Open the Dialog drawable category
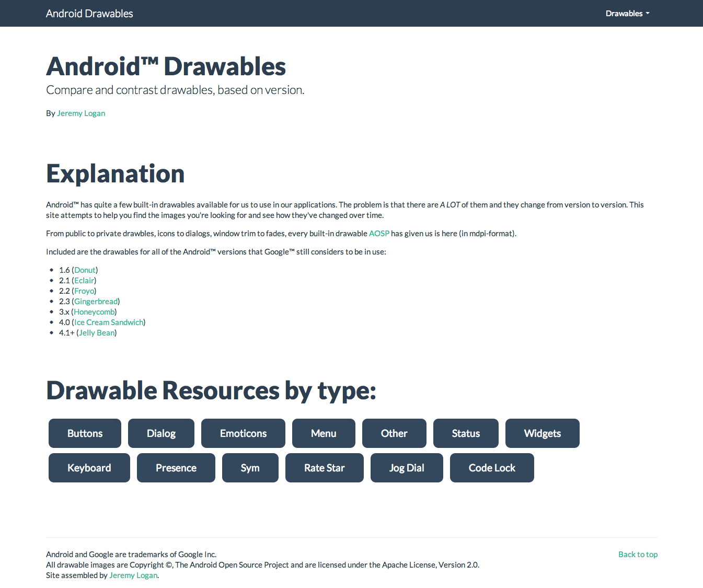The image size is (703, 588). 161,433
